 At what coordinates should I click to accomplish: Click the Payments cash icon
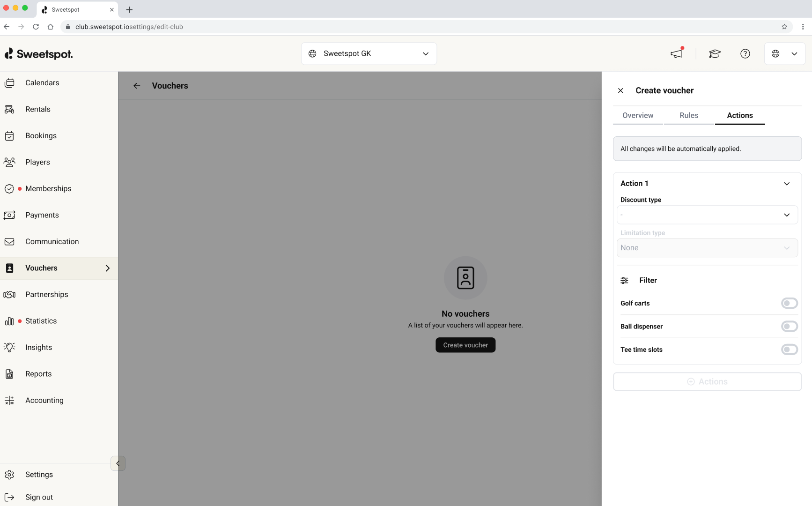(9, 215)
